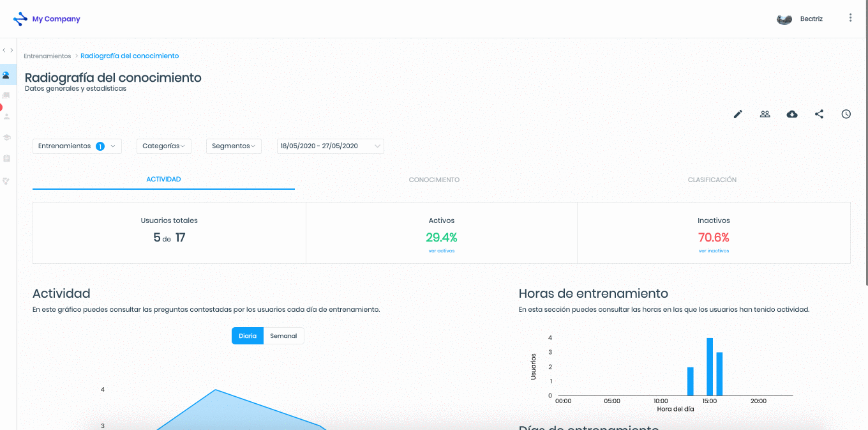Click the My Company logo
868x430 pixels.
coord(47,19)
